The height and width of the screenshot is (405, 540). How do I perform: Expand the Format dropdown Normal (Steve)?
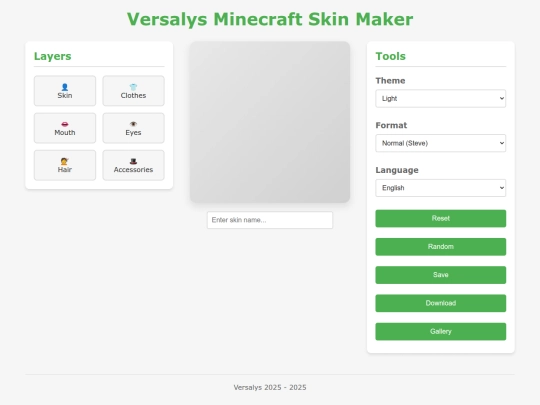click(x=440, y=143)
